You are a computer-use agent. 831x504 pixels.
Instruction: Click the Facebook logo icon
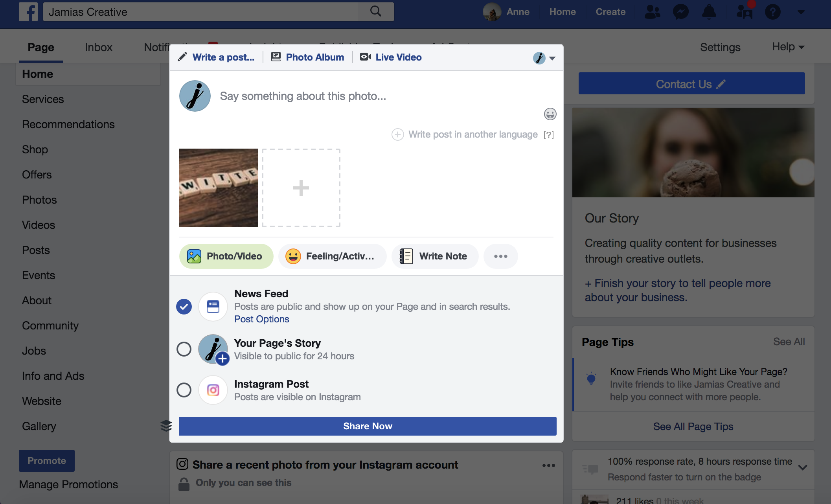(28, 12)
